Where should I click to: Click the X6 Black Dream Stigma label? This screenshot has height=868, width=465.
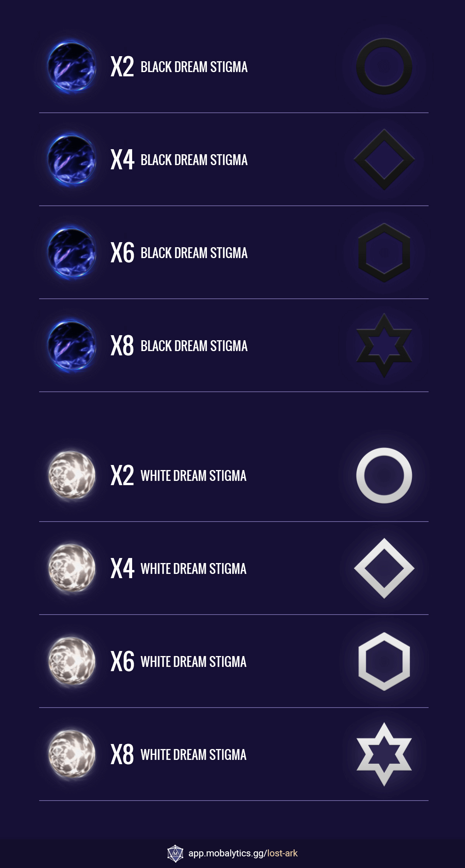click(179, 253)
